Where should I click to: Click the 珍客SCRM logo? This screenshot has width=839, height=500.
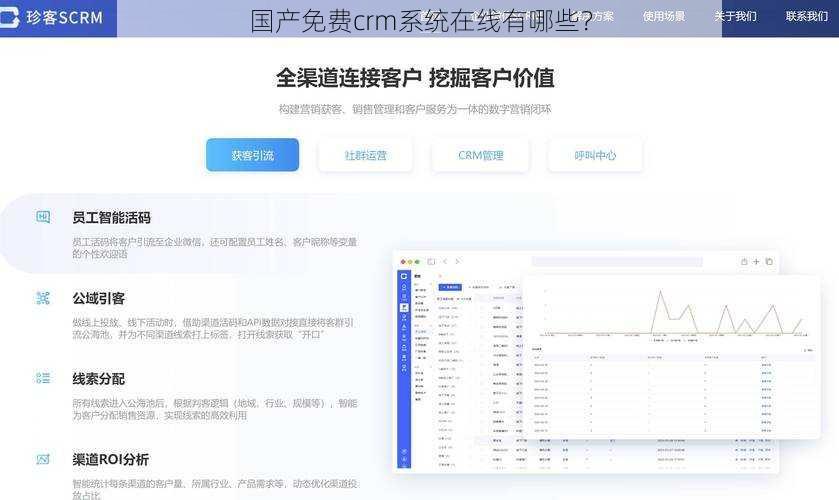tap(52, 17)
